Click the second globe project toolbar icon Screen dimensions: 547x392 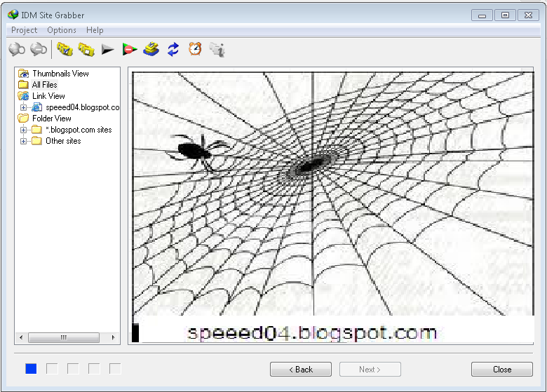(39, 49)
